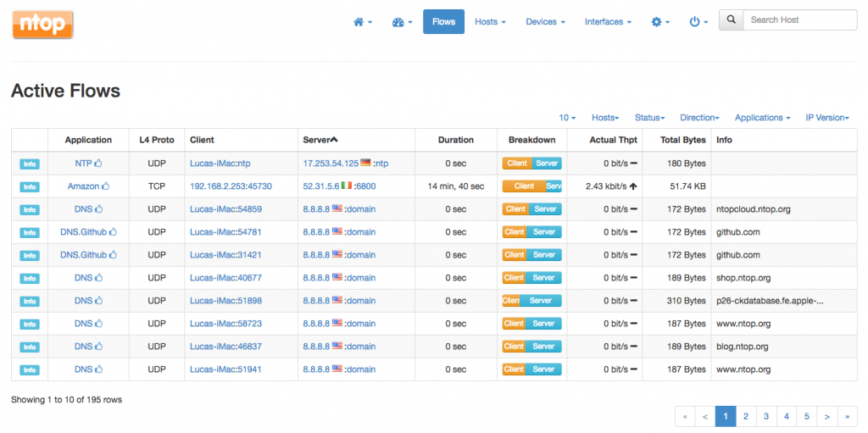This screenshot has height=433, width=868.
Task: Open the Interfaces menu
Action: coord(608,22)
